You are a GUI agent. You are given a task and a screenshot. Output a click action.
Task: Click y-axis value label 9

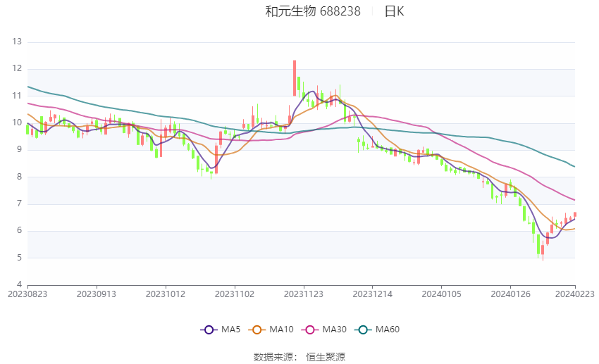tap(19, 149)
